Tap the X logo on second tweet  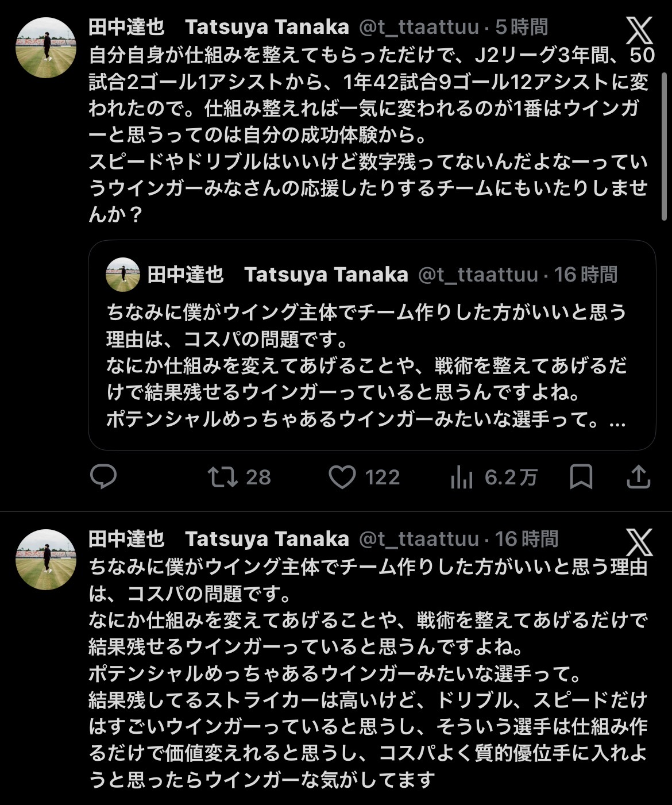[x=639, y=542]
